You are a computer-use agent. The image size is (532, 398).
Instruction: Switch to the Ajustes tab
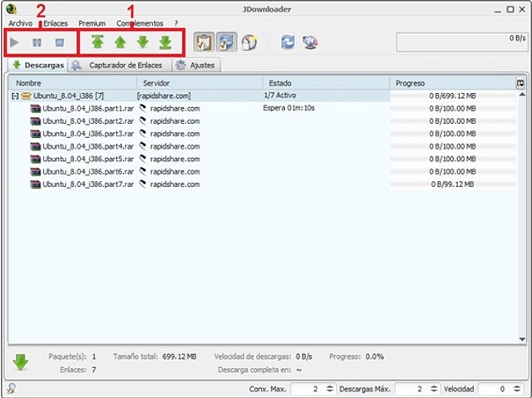click(196, 65)
